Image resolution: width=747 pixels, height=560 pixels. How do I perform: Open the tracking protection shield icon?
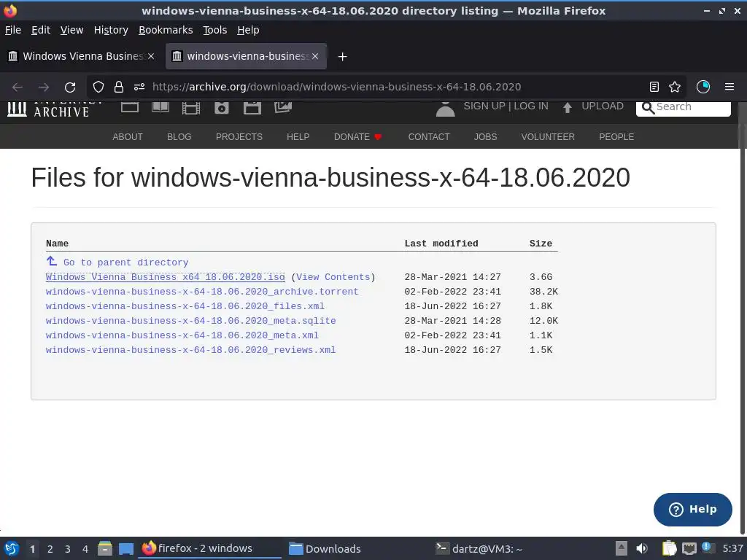coord(98,87)
